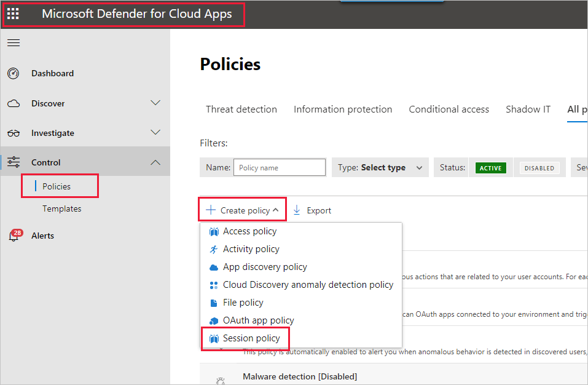This screenshot has height=385, width=588.
Task: Open Templates in the sidebar
Action: pyautogui.click(x=61, y=208)
